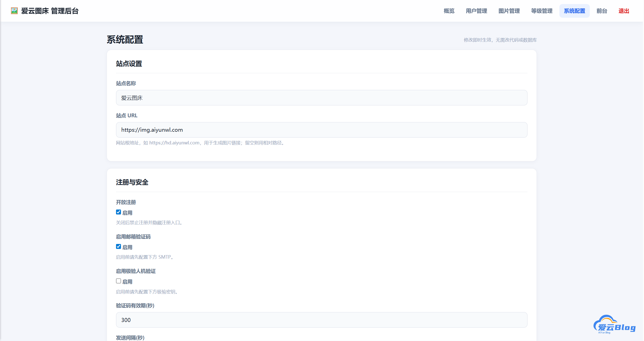Click the 验证码有效期(秒) label
This screenshot has width=644, height=341.
pyautogui.click(x=135, y=306)
